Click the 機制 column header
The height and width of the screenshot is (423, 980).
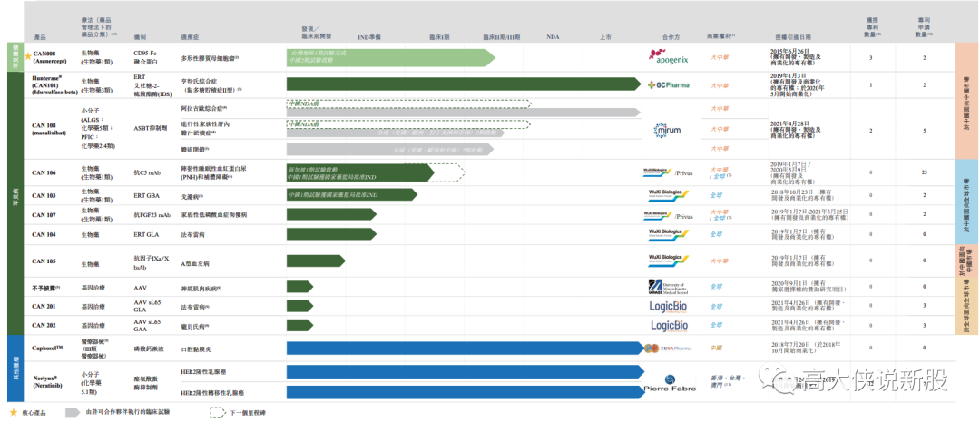[140, 37]
